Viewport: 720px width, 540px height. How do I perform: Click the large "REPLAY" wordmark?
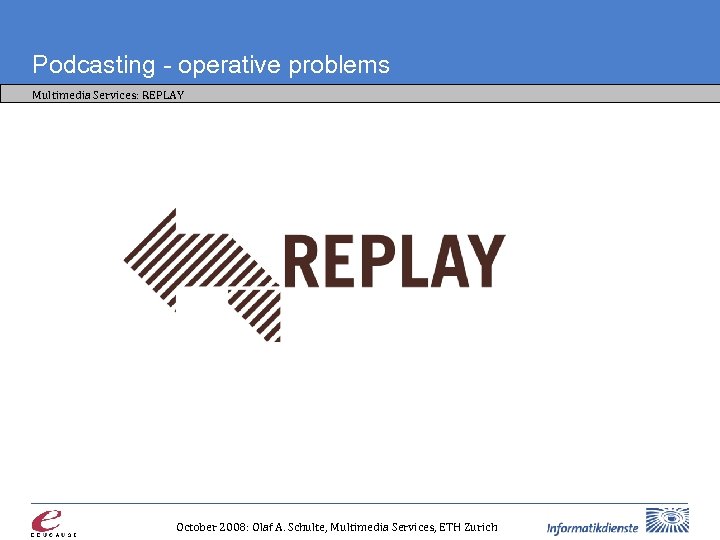coord(394,261)
